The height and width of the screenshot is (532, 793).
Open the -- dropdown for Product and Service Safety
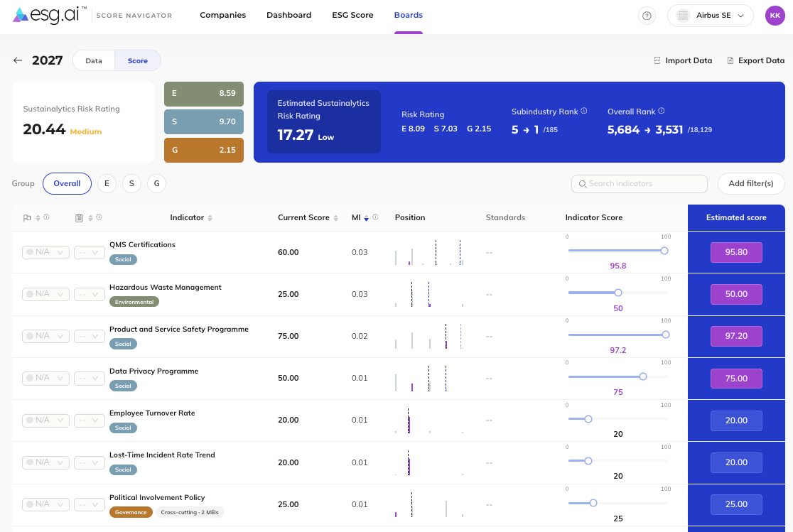click(x=90, y=336)
